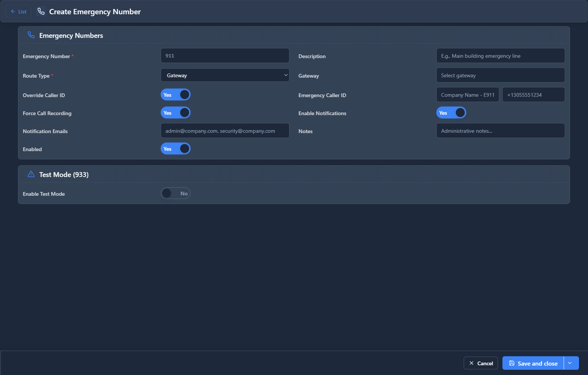This screenshot has height=375, width=588.
Task: Expand the save options arrow menu
Action: (570, 363)
